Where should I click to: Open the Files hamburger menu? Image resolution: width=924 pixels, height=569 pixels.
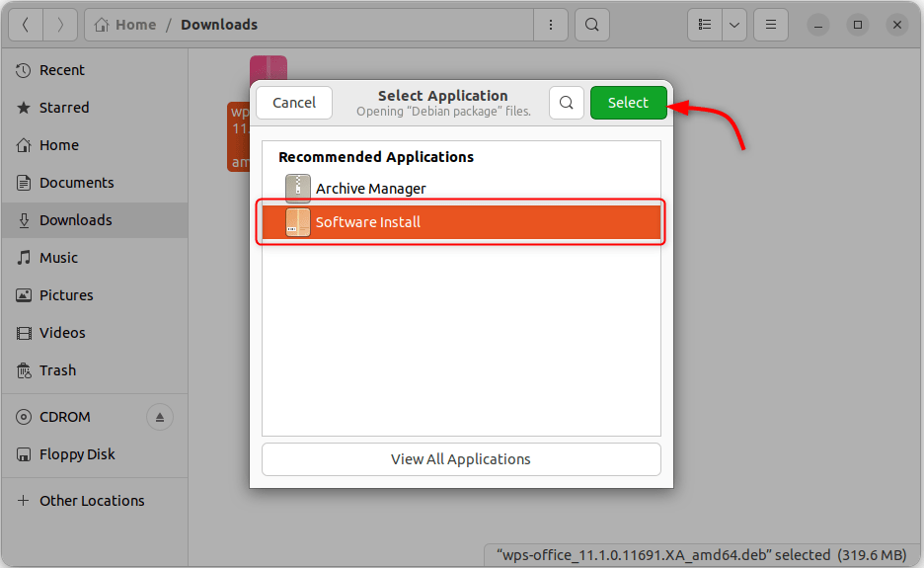tap(771, 25)
